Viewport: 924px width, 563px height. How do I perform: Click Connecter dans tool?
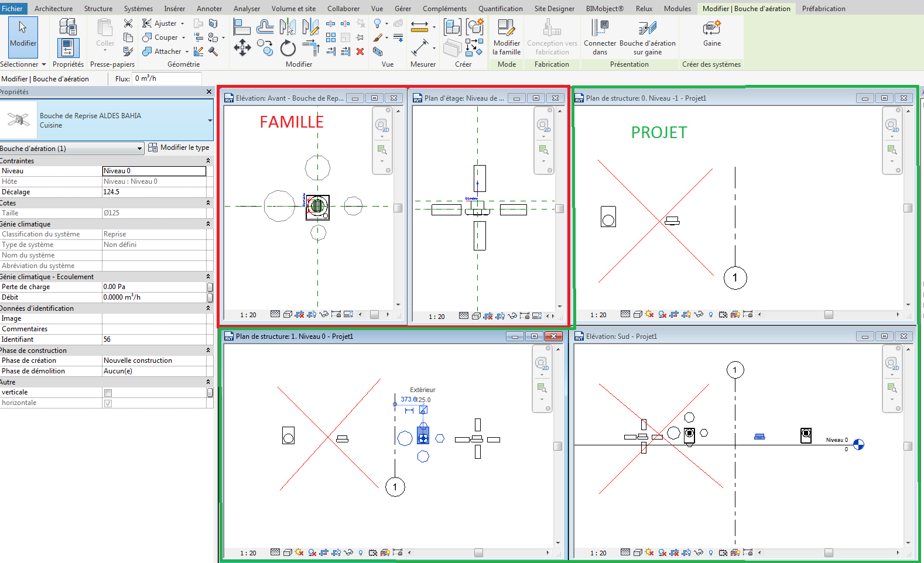point(600,37)
